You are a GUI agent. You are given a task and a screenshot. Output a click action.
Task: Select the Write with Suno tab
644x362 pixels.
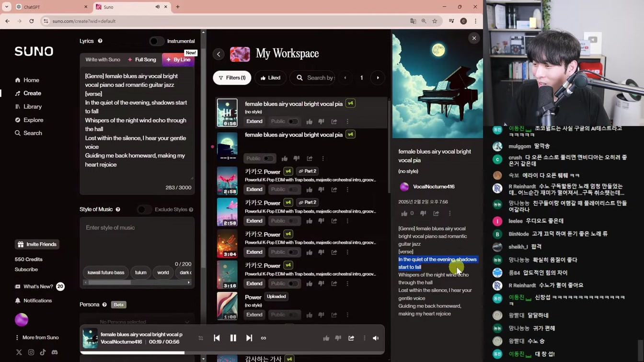point(103,60)
